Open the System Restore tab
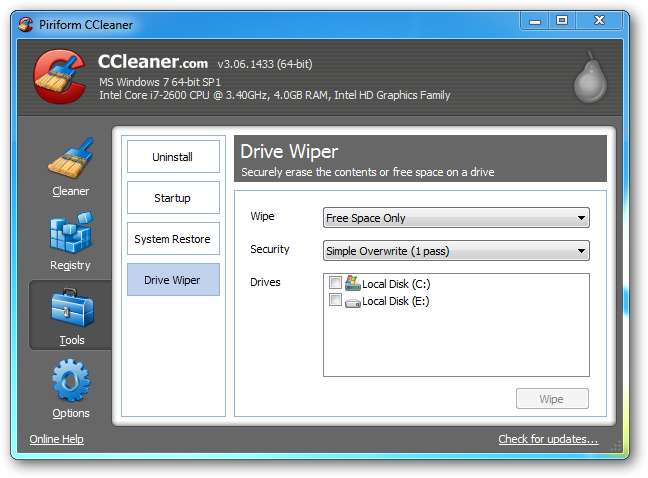Screen dimensions: 648x478 click(173, 238)
